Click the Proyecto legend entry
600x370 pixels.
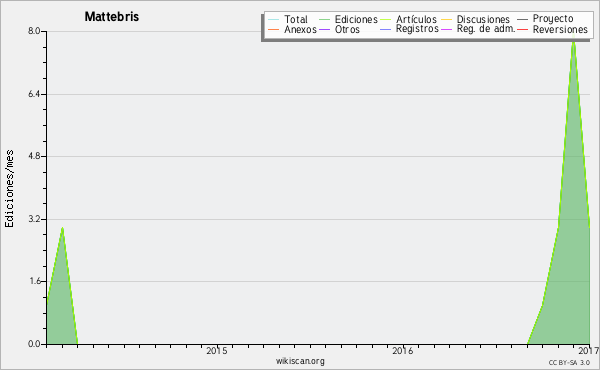coord(545,19)
